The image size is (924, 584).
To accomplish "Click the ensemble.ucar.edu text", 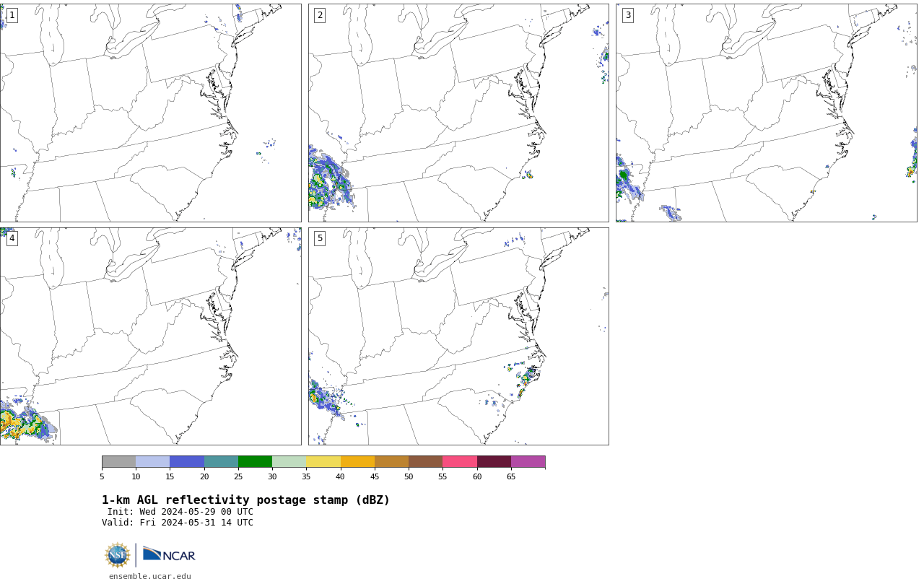I will [150, 576].
